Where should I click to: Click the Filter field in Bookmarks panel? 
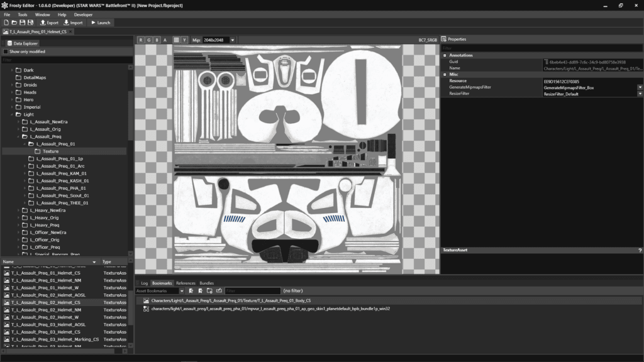253,290
